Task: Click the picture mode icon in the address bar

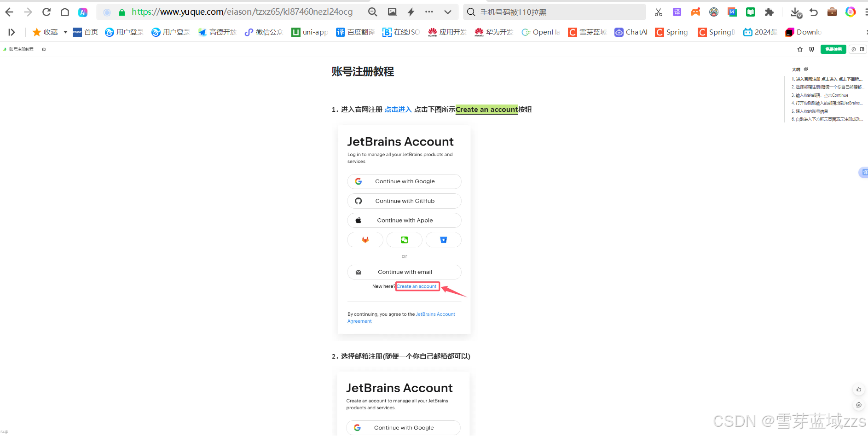Action: 392,12
